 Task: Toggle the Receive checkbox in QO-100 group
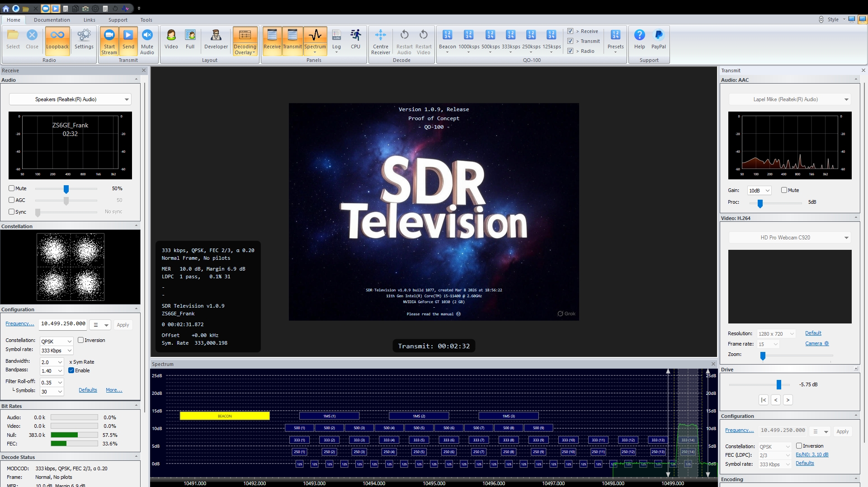coord(571,31)
